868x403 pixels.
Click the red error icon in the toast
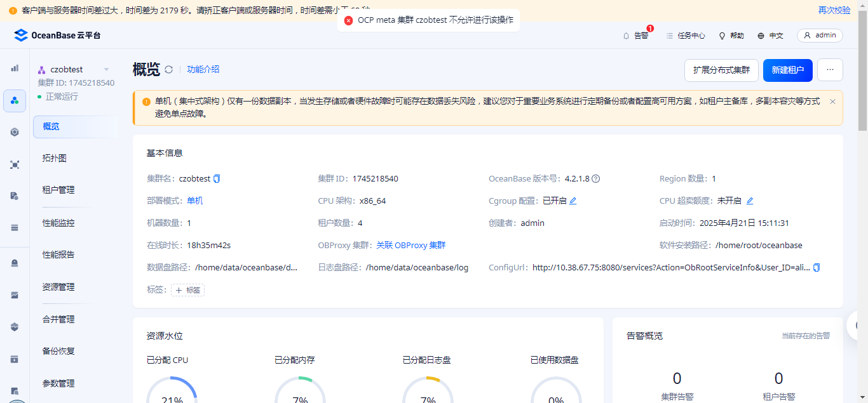click(348, 20)
